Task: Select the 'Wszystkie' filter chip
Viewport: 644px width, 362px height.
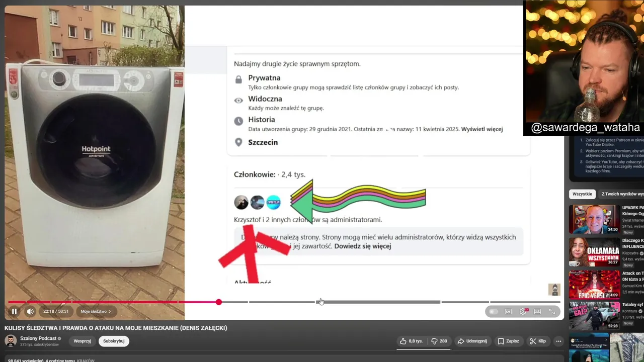Action: 582,194
